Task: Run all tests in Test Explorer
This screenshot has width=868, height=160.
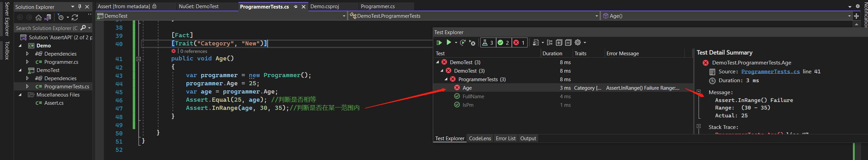Action: [439, 43]
